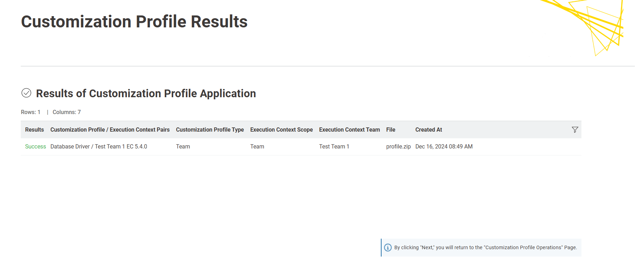Click the Customization Profile Type column header
The image size is (644, 272).
tap(210, 130)
